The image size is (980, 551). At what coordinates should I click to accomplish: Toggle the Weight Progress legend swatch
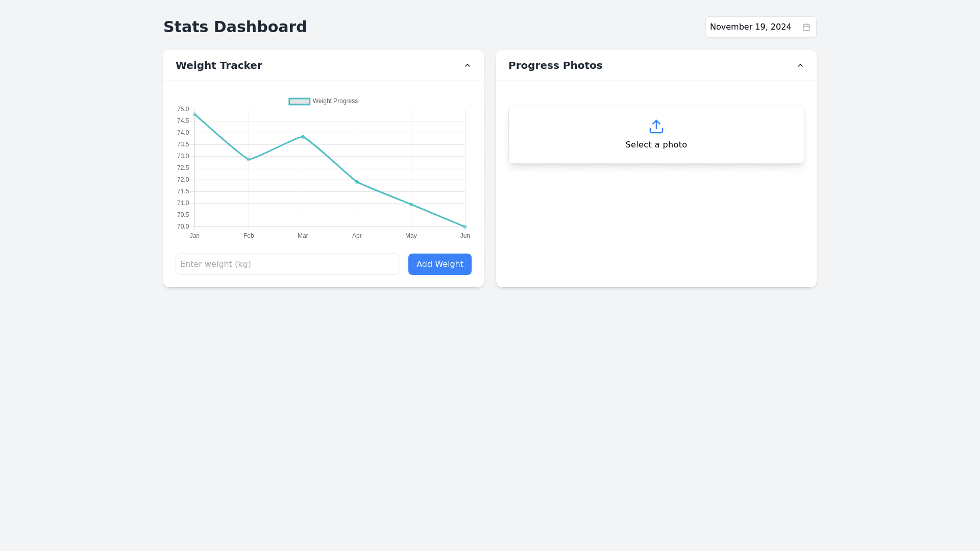pos(299,102)
